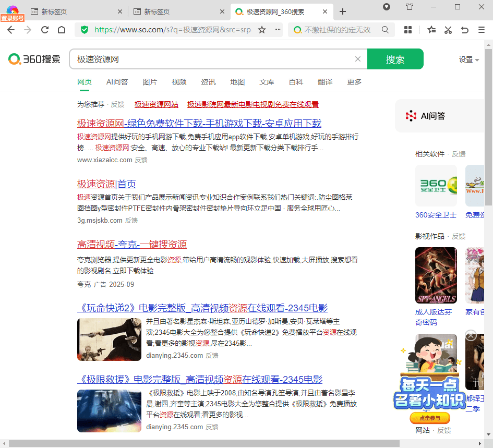Clear search box with the X icon
Image resolution: width=493 pixels, height=448 pixels.
[x=358, y=59]
